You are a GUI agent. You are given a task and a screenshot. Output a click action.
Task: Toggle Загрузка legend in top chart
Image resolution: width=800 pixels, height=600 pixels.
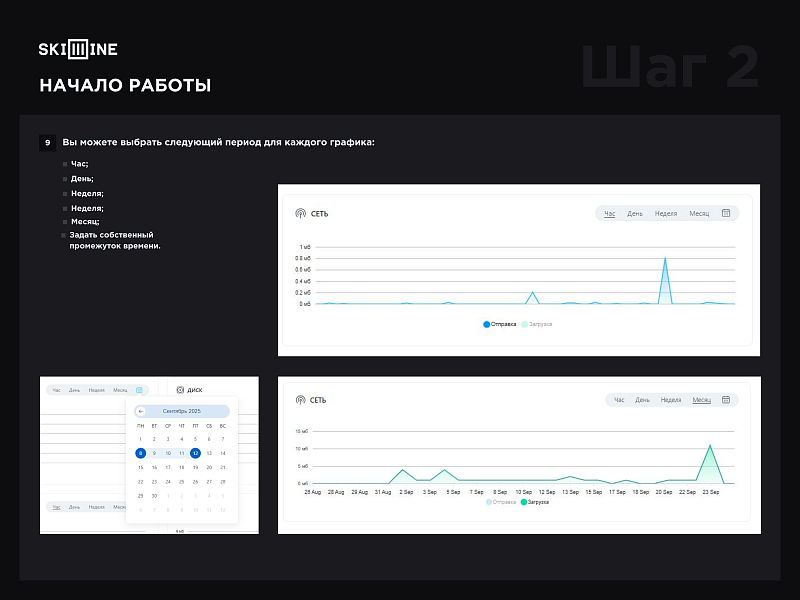(537, 324)
